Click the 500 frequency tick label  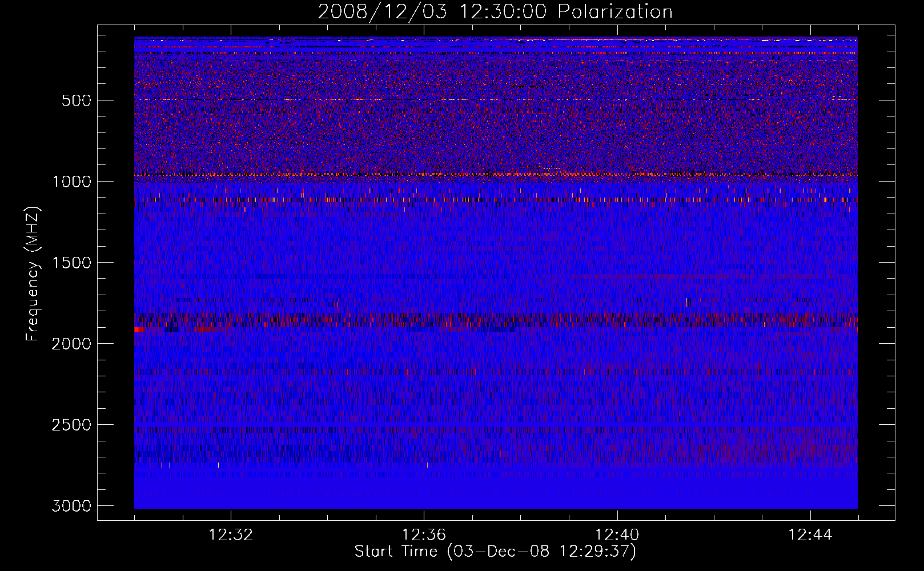[x=77, y=100]
